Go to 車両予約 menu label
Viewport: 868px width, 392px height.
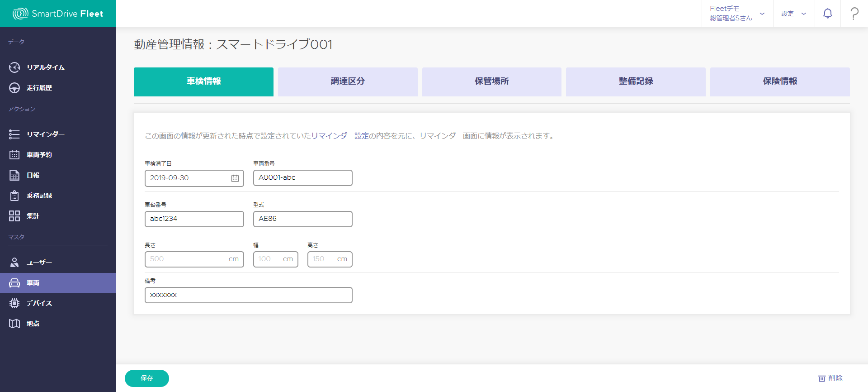tap(39, 155)
